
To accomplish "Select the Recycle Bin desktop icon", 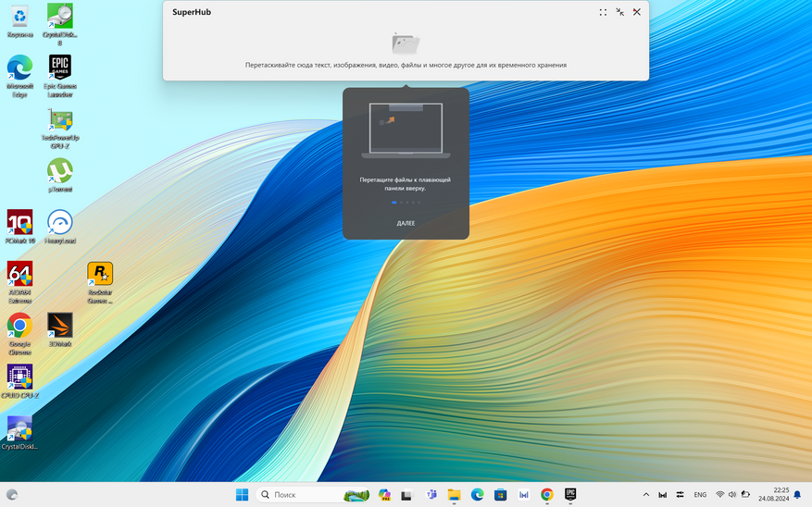I will pos(19,18).
